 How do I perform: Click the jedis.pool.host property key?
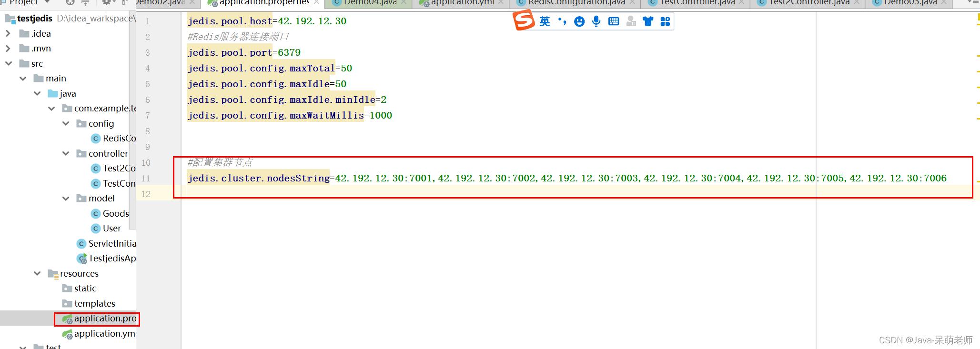pyautogui.click(x=230, y=21)
